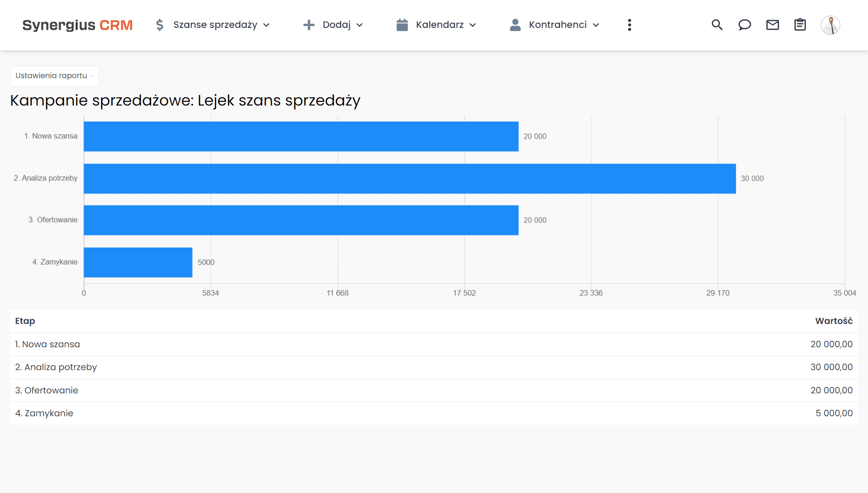Open the email envelope icon
Image resolution: width=868 pixels, height=493 pixels.
[772, 25]
